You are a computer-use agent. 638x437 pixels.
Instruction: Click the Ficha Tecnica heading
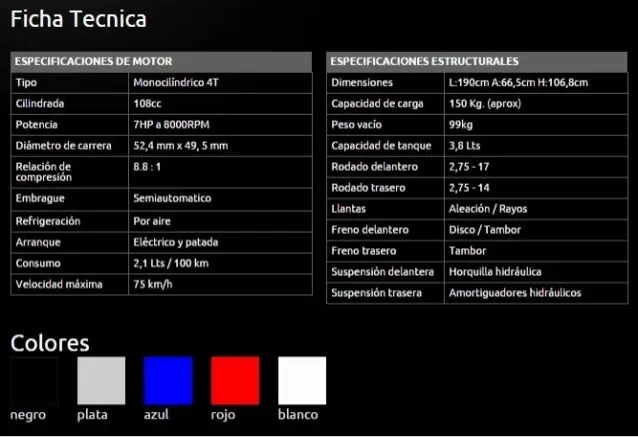(x=79, y=19)
